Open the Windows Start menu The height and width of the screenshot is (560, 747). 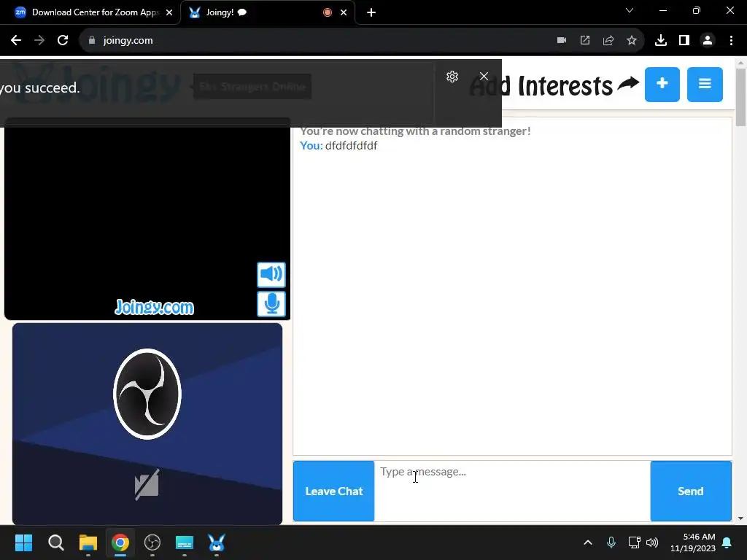click(23, 542)
